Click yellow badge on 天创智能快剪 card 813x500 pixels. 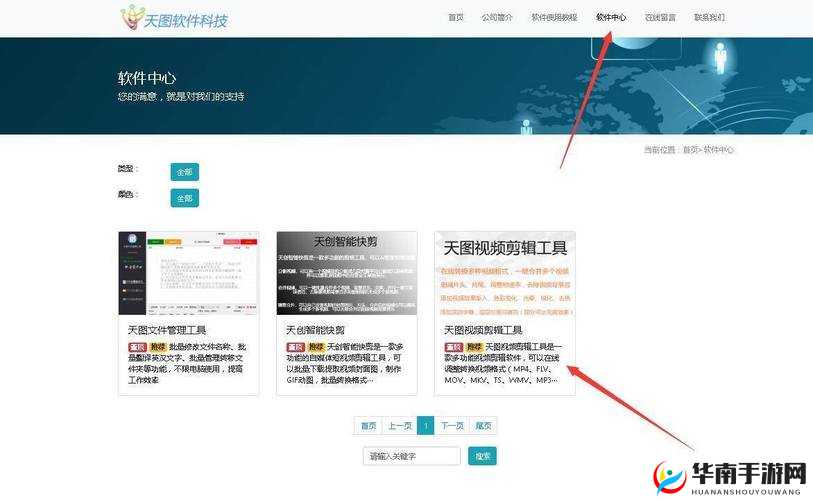pos(316,347)
